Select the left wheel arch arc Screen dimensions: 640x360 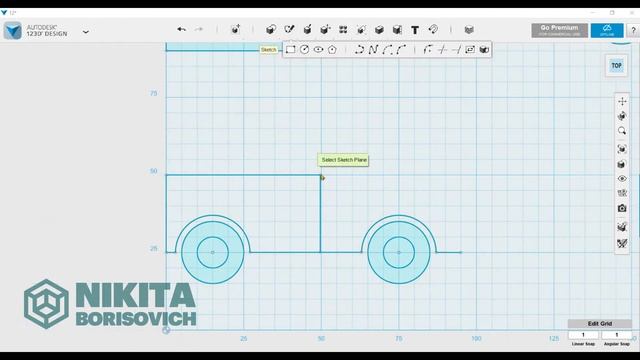[x=213, y=216]
